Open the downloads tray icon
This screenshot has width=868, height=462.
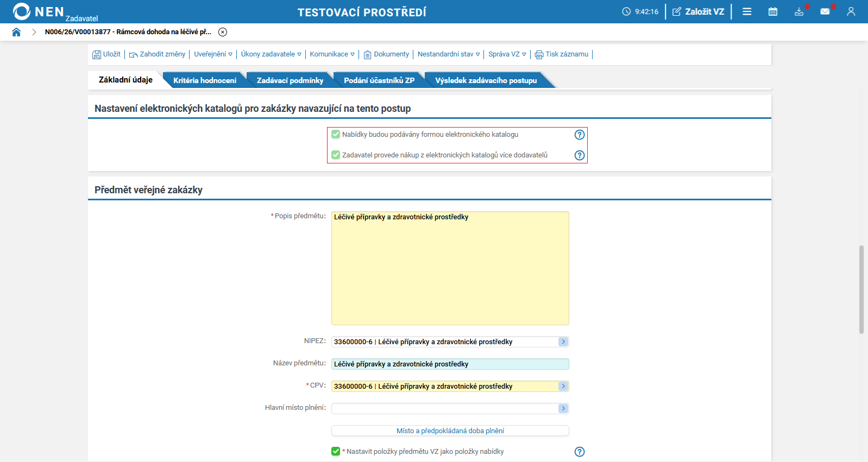799,11
